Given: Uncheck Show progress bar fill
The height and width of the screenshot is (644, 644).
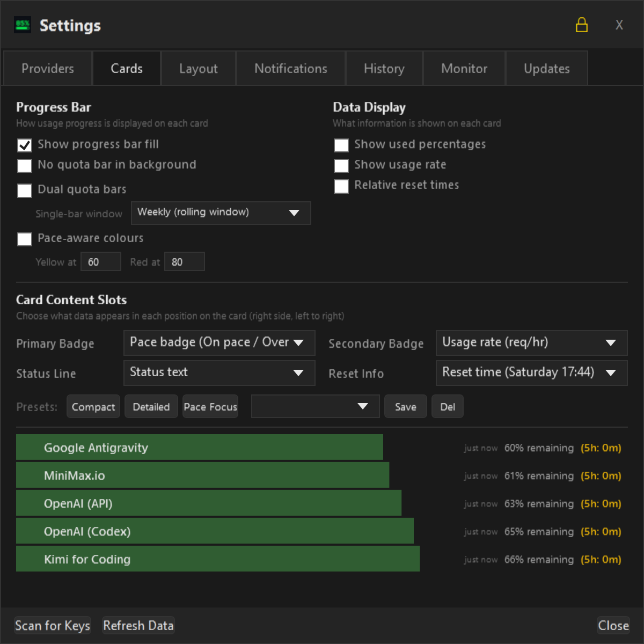Looking at the screenshot, I should 25,145.
